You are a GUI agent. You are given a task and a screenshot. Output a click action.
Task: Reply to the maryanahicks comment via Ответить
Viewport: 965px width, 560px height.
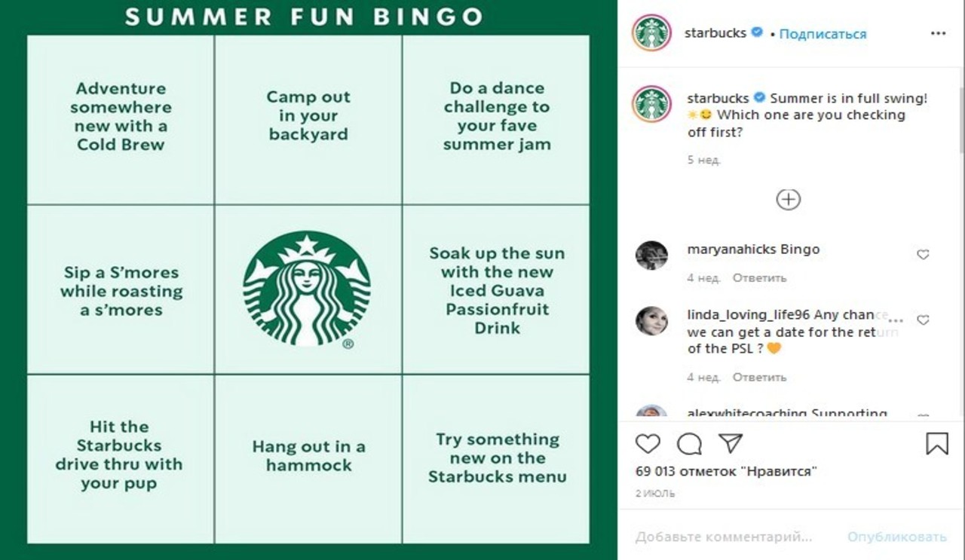pyautogui.click(x=759, y=278)
